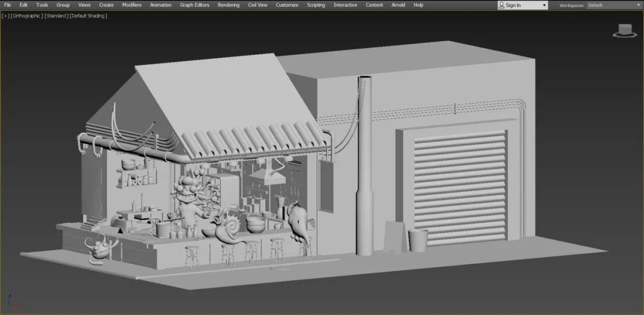Image resolution: width=644 pixels, height=315 pixels.
Task: Open the Civil View menu
Action: pyautogui.click(x=258, y=5)
